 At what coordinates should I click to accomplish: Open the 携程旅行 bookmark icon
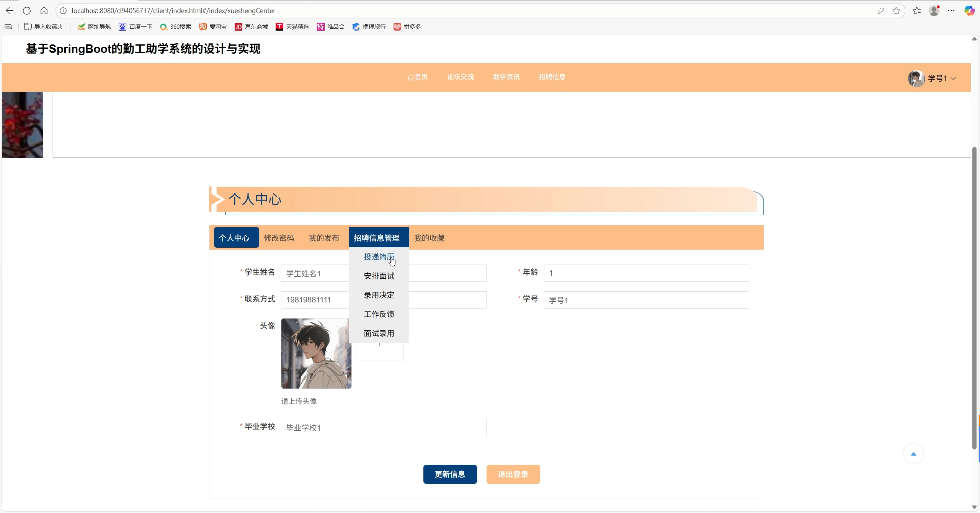[356, 27]
